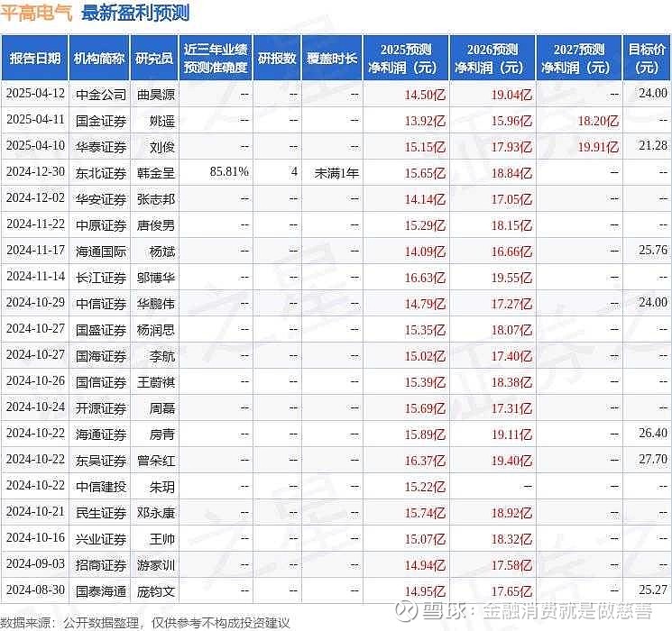The width and height of the screenshot is (672, 631).
Task: Select the 华泰证券 institution cell
Action: point(101,147)
